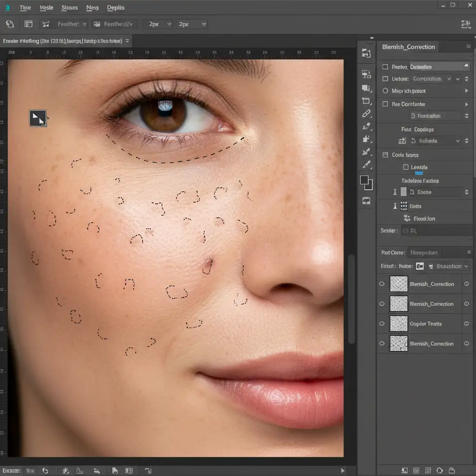Open the Depils menu

click(116, 8)
